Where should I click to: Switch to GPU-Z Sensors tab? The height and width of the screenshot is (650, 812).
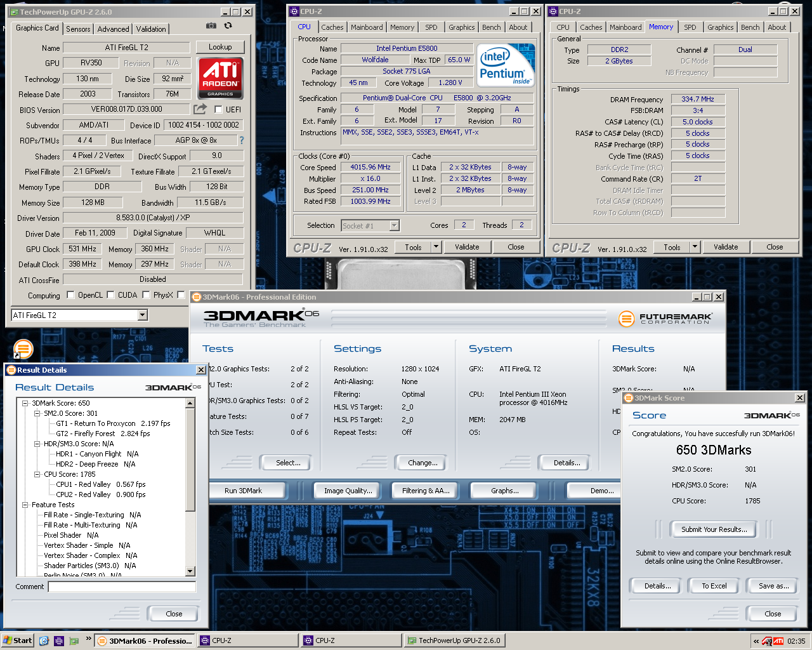tap(78, 29)
